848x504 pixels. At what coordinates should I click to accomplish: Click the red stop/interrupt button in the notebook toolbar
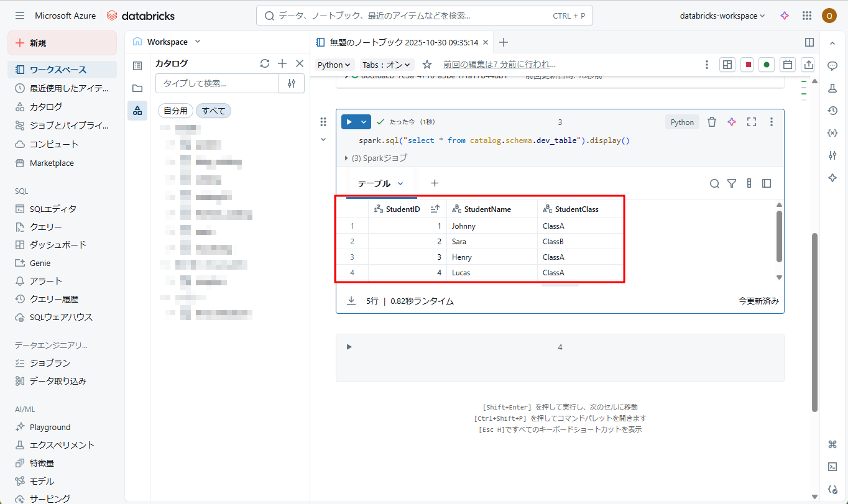tap(749, 65)
